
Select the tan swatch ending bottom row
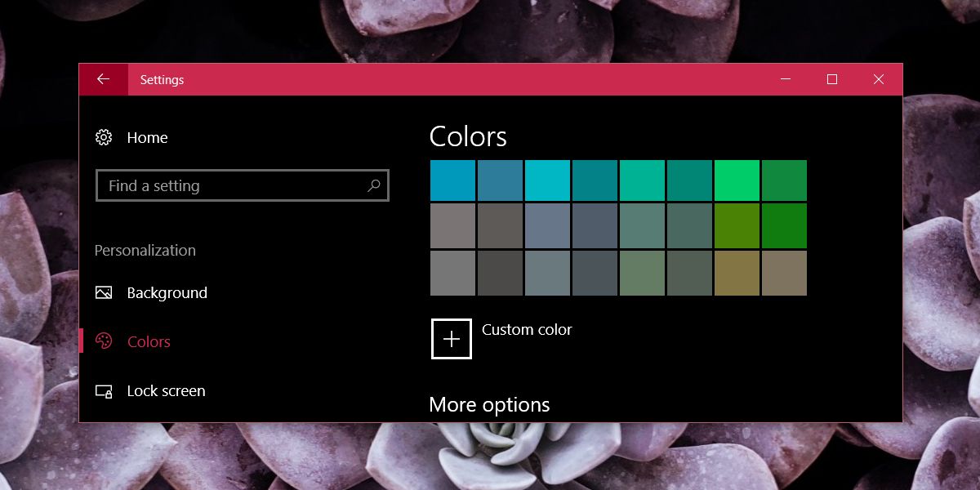pos(784,273)
